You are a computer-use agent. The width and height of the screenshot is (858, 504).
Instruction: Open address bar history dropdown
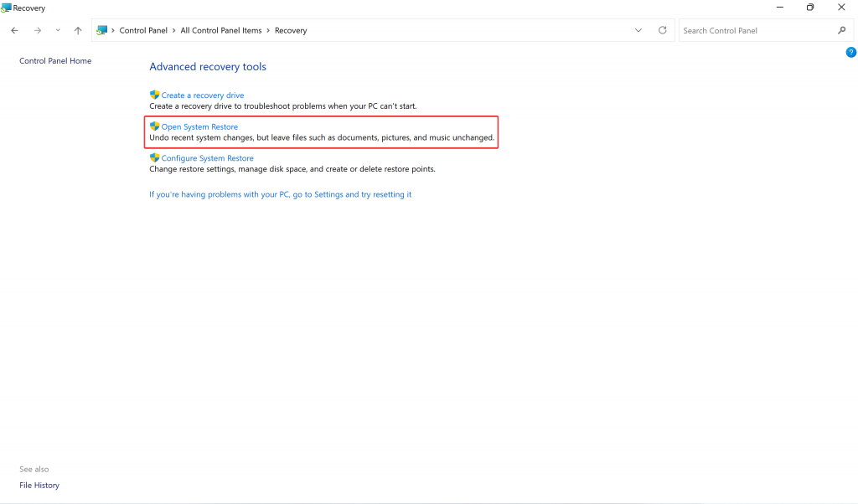coord(638,31)
